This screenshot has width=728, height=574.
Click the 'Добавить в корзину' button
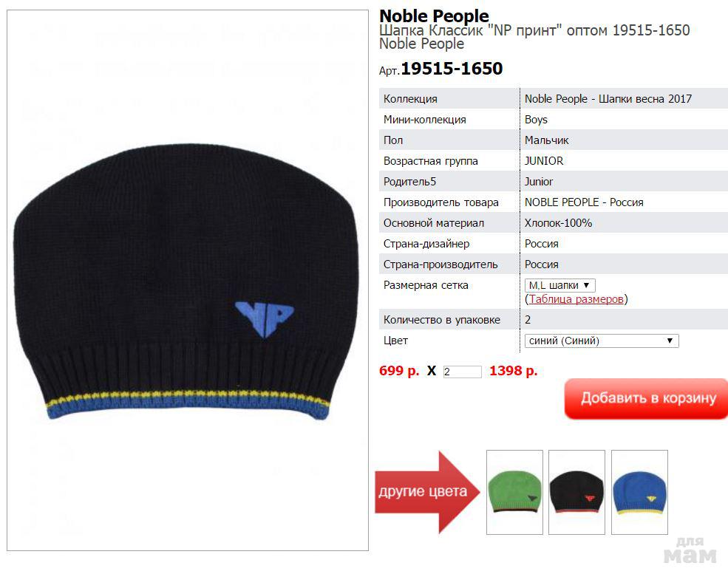646,399
